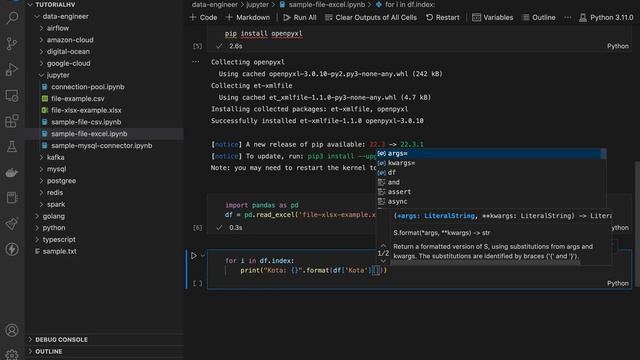This screenshot has width=640, height=360.
Task: Click the pip install openpyxl cell
Action: 419,34
